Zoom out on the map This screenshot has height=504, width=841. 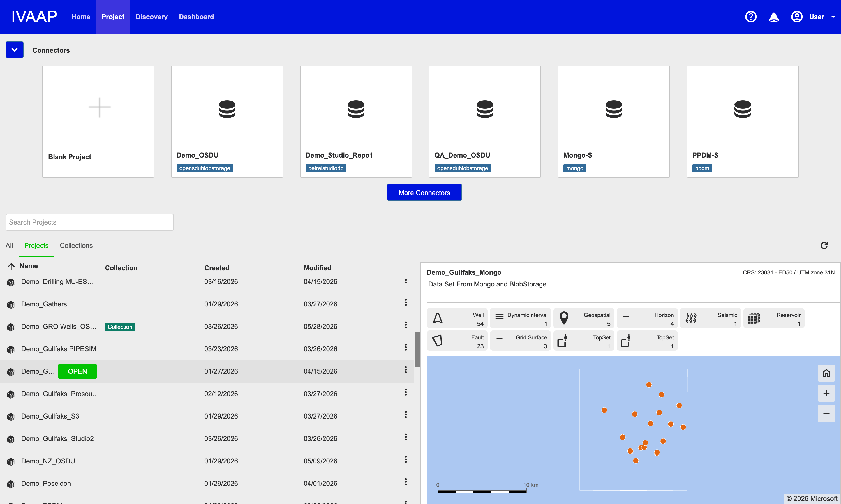[x=826, y=413]
